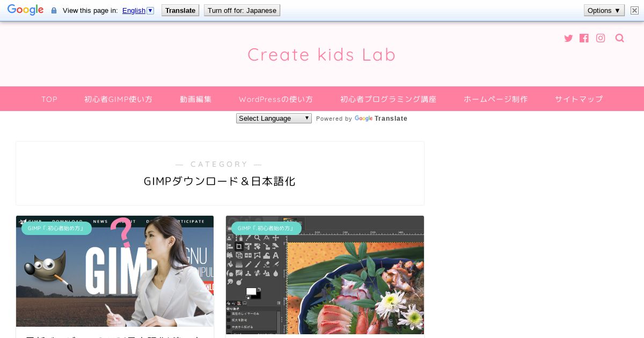Viewport: 644px width, 338px height.
Task: Open ホームページ制作 menu item
Action: pos(496,99)
